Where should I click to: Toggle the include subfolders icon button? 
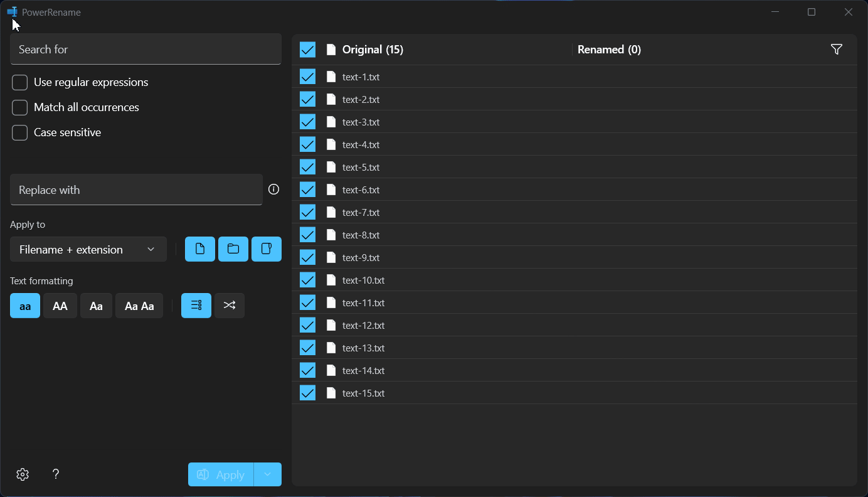[x=267, y=249]
